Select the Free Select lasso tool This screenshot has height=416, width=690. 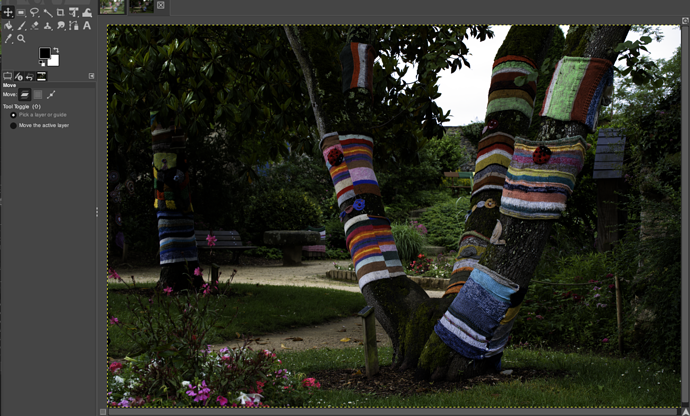pos(35,13)
